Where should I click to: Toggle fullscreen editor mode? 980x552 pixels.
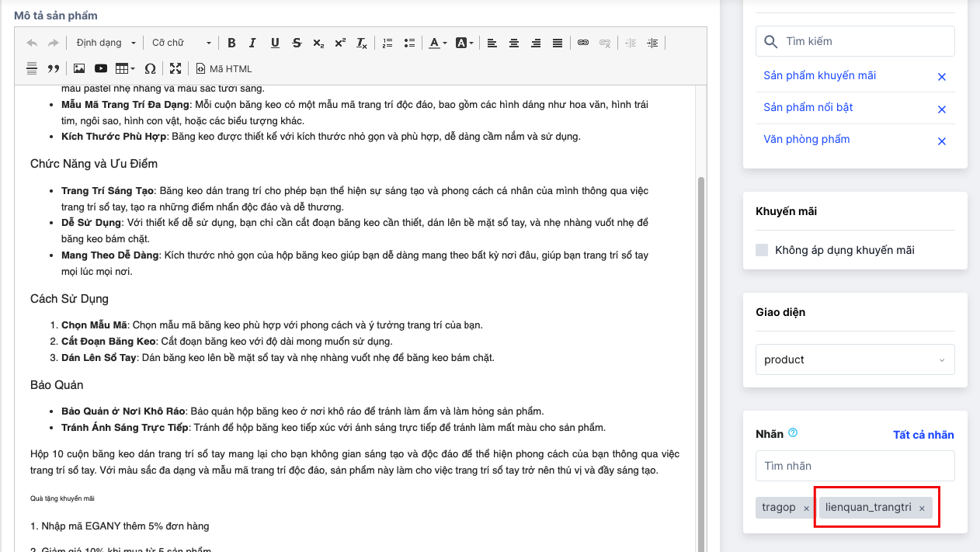175,68
